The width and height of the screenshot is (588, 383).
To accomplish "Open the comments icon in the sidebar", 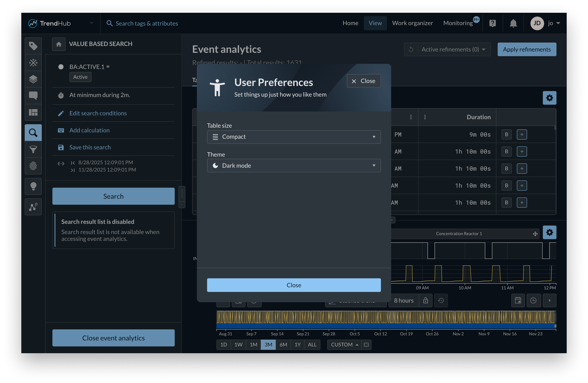I will pyautogui.click(x=33, y=96).
